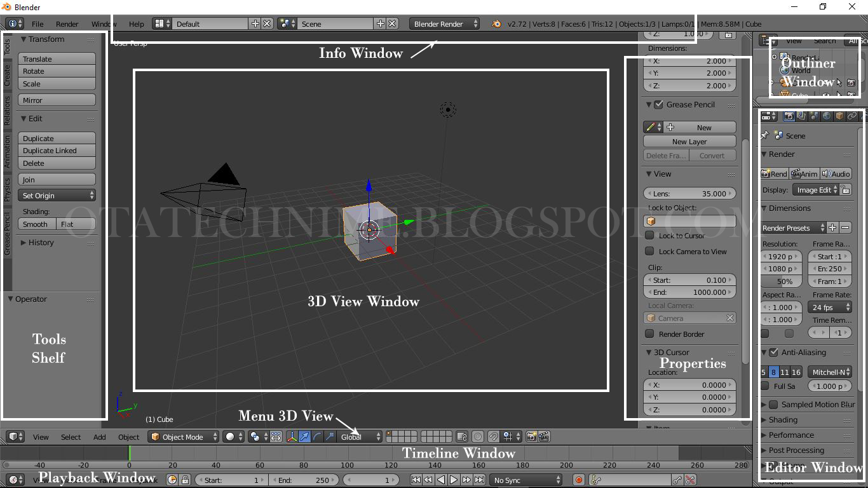
Task: Select the Render properties tab camera icon
Action: pos(789,116)
